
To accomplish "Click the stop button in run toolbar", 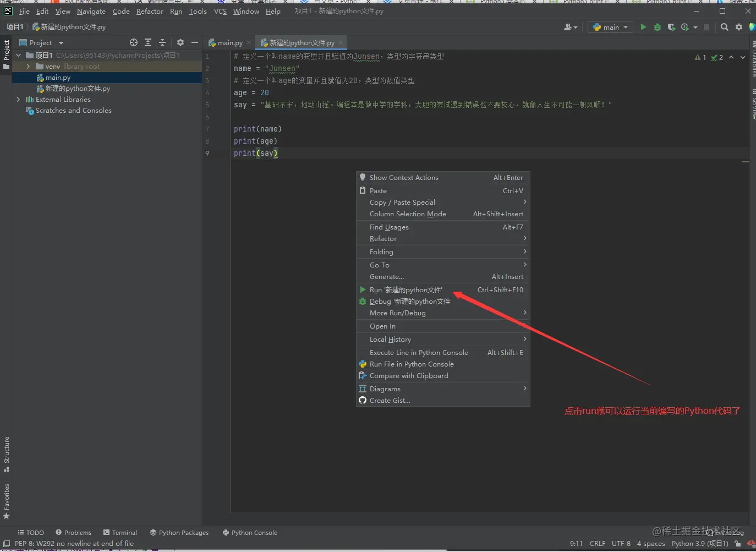I will tap(706, 27).
